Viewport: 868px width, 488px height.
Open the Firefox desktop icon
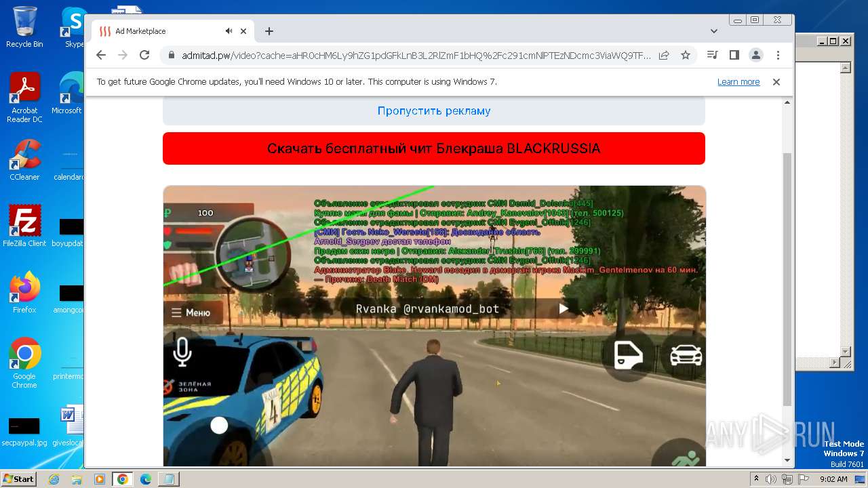point(24,292)
